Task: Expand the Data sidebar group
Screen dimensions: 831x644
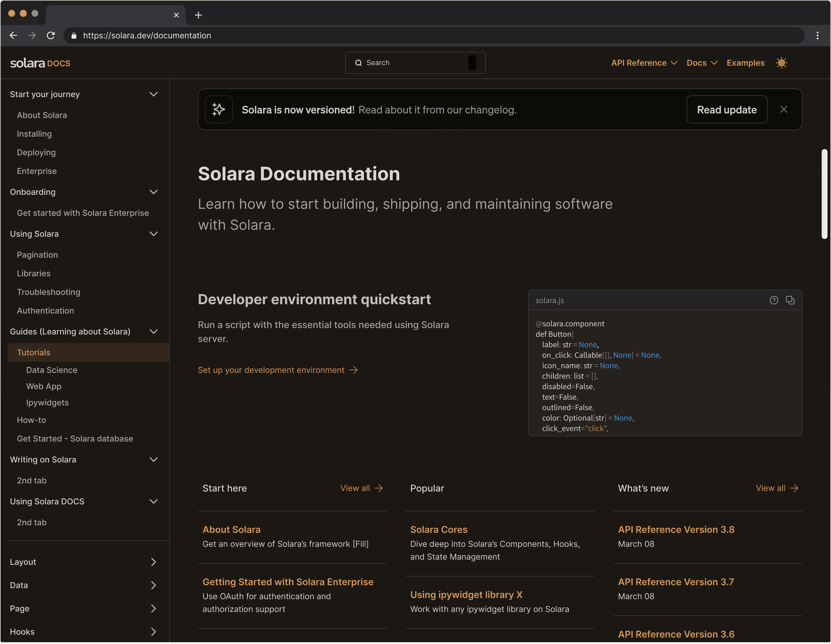Action: [153, 585]
